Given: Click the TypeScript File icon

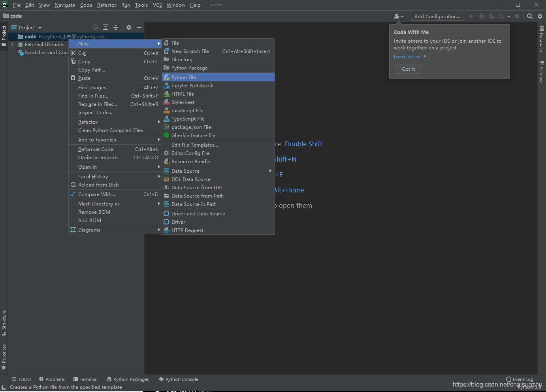Looking at the screenshot, I should coord(167,119).
